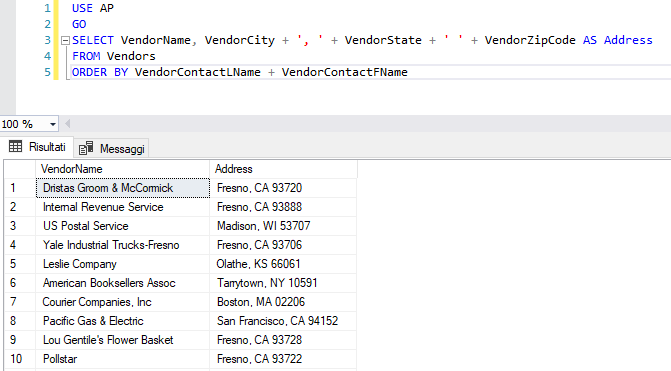Click the Address alias in the SELECT line
This screenshot has height=371, width=671.
point(628,40)
